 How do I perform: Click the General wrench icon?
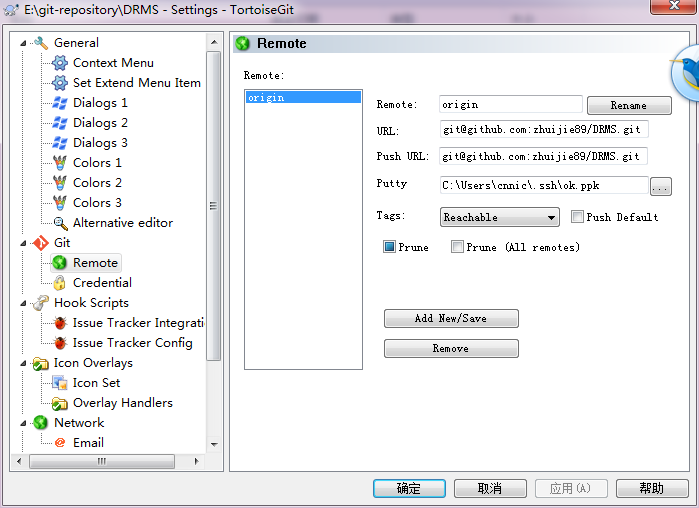(41, 43)
